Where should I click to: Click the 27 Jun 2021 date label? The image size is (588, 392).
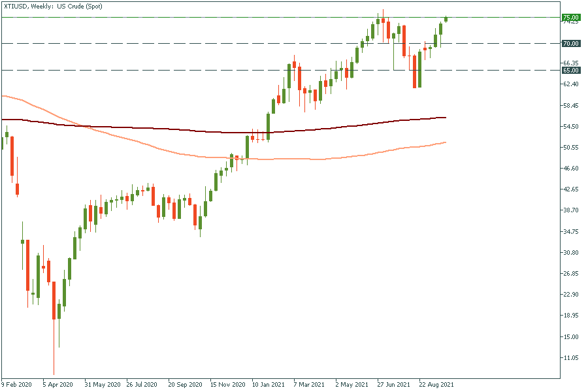393,384
